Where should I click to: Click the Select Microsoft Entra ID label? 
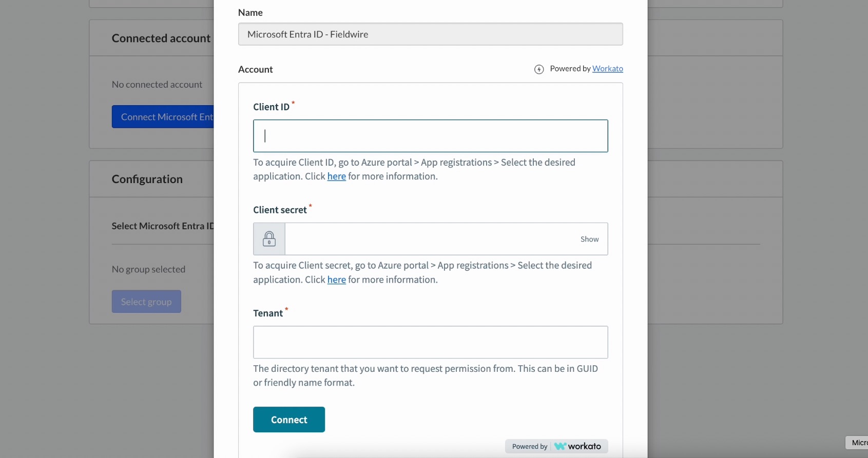tap(163, 226)
